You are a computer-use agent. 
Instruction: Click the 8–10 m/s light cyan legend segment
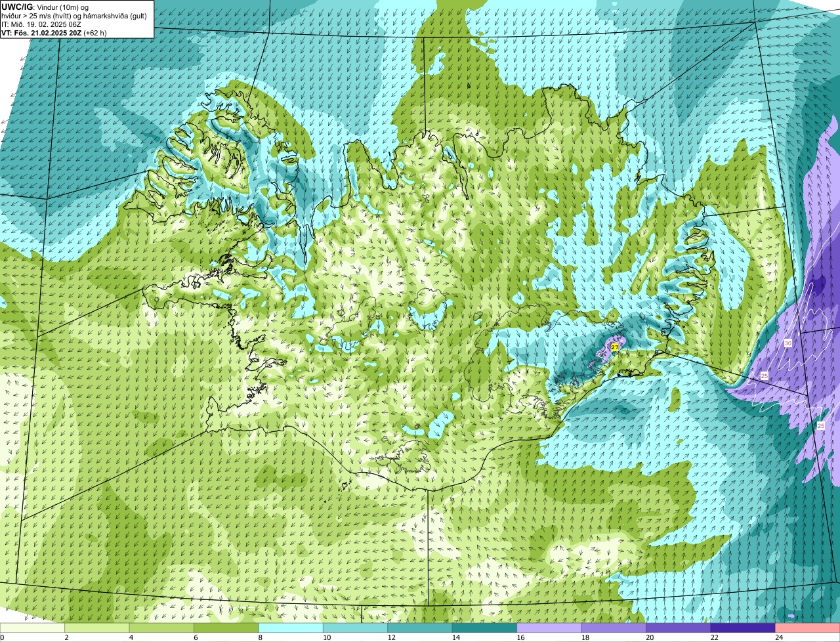pos(291,628)
